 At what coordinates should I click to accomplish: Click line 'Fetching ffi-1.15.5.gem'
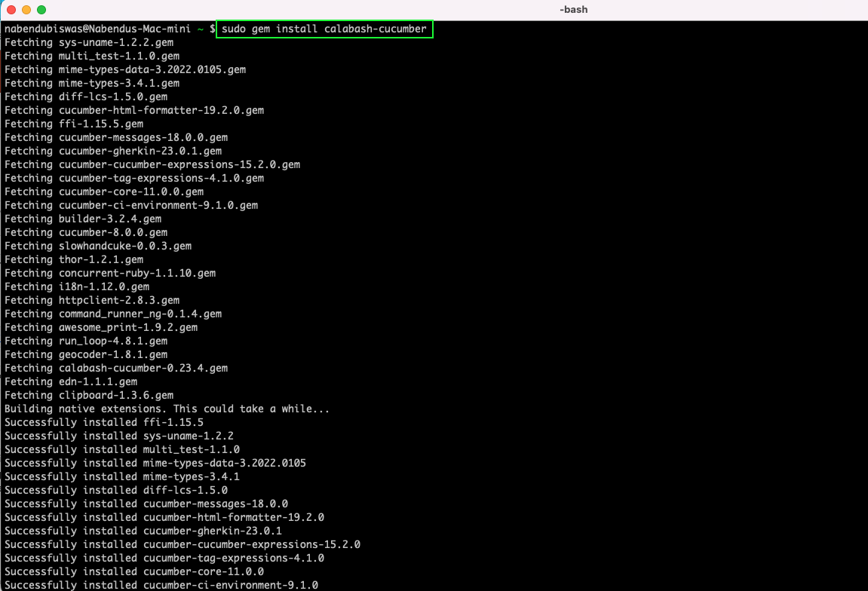click(x=74, y=124)
